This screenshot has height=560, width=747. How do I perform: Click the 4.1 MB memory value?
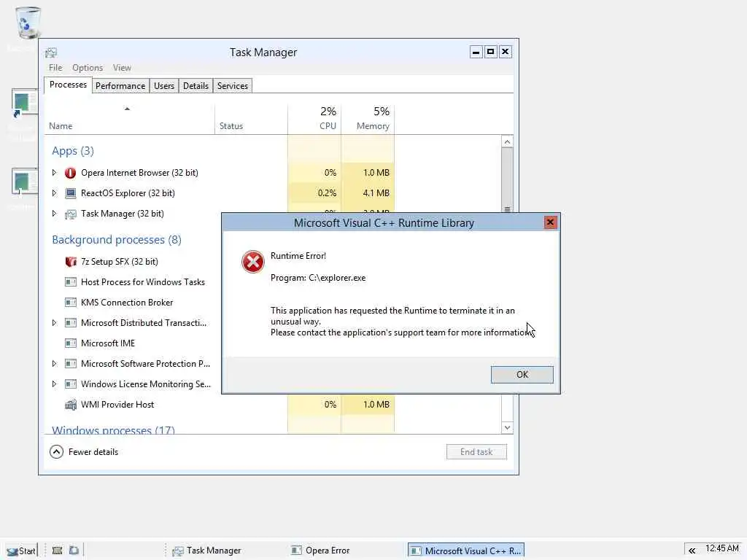point(376,193)
